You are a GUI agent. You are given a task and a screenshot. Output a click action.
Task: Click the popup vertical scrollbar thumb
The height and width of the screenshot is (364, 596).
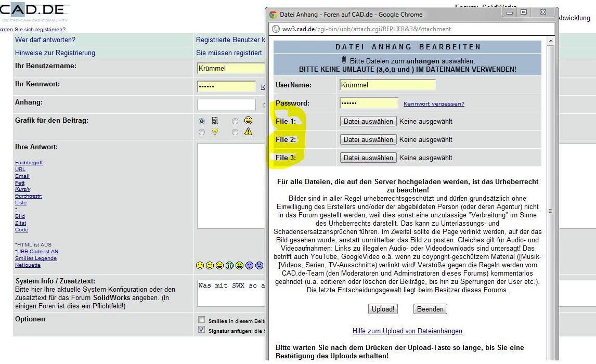pyautogui.click(x=550, y=211)
